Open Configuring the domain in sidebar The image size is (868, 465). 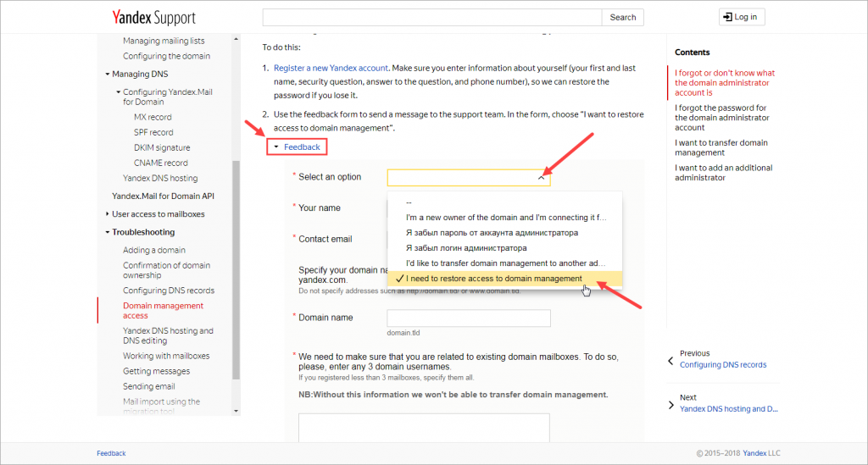166,56
